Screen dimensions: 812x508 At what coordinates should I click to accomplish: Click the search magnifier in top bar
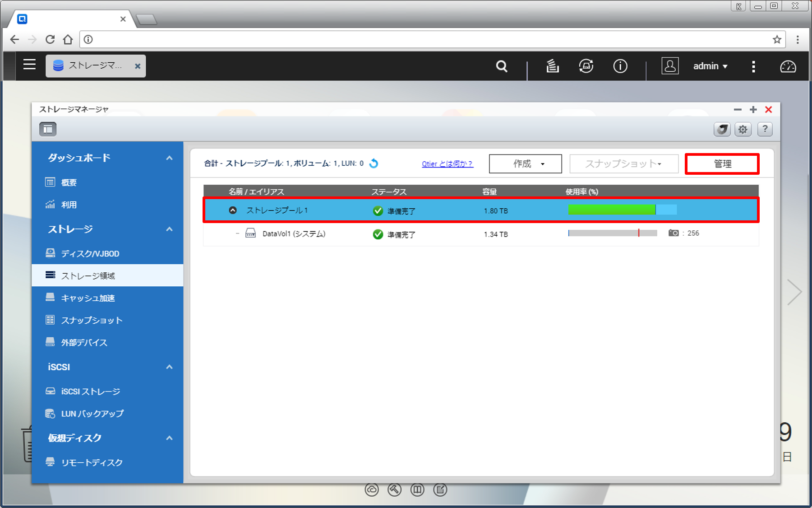click(x=502, y=66)
